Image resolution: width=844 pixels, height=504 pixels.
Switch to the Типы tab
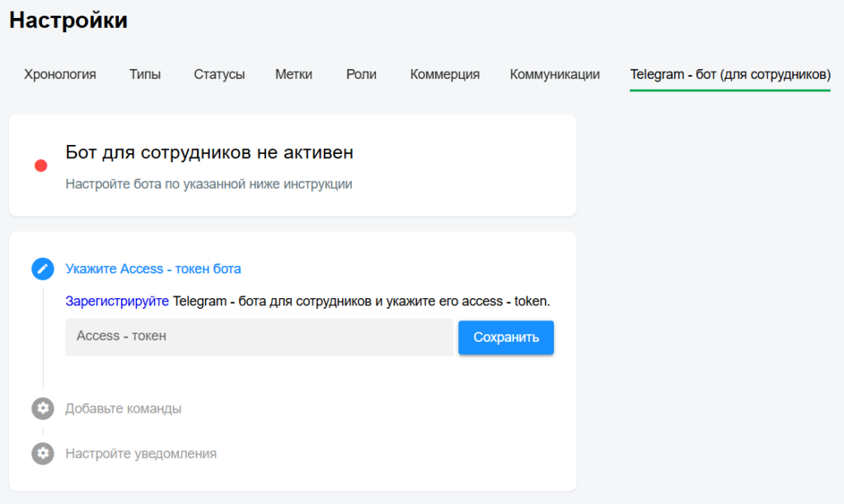pyautogui.click(x=145, y=74)
